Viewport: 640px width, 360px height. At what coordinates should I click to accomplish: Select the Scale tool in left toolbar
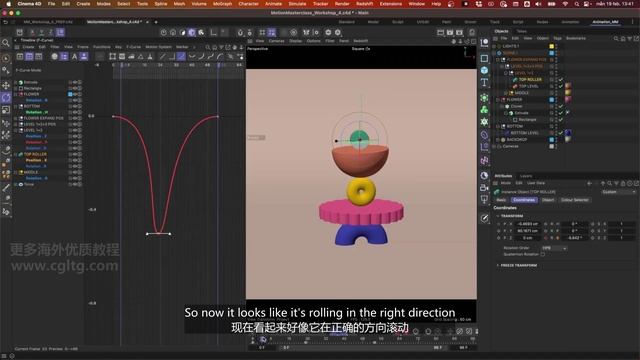coord(6,110)
